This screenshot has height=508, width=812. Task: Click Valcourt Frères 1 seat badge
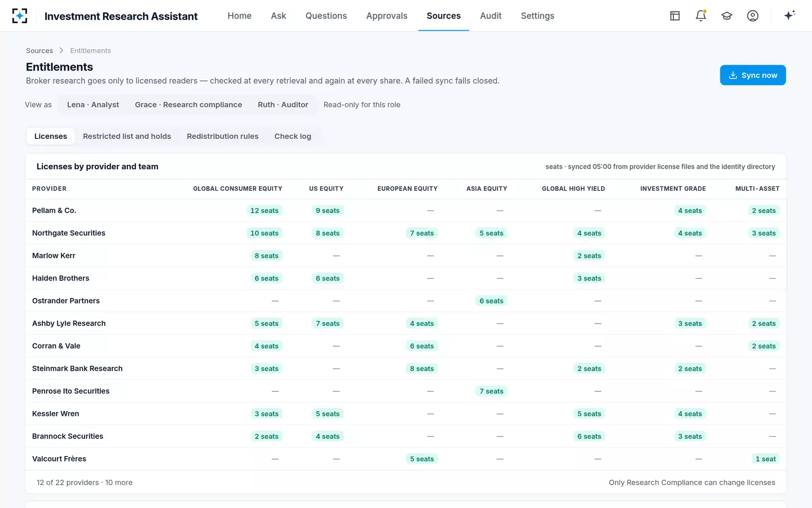coord(766,459)
